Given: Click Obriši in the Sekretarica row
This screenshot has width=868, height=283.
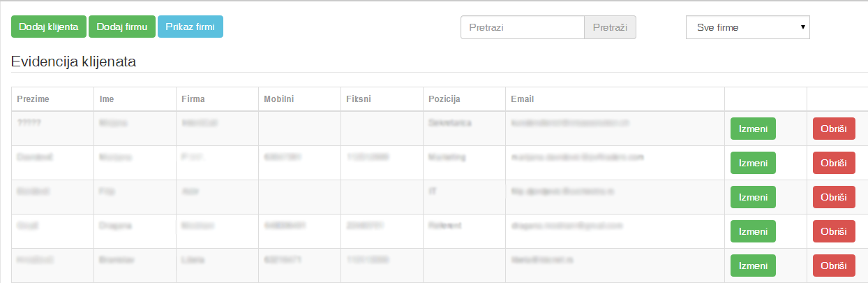Looking at the screenshot, I should [834, 129].
